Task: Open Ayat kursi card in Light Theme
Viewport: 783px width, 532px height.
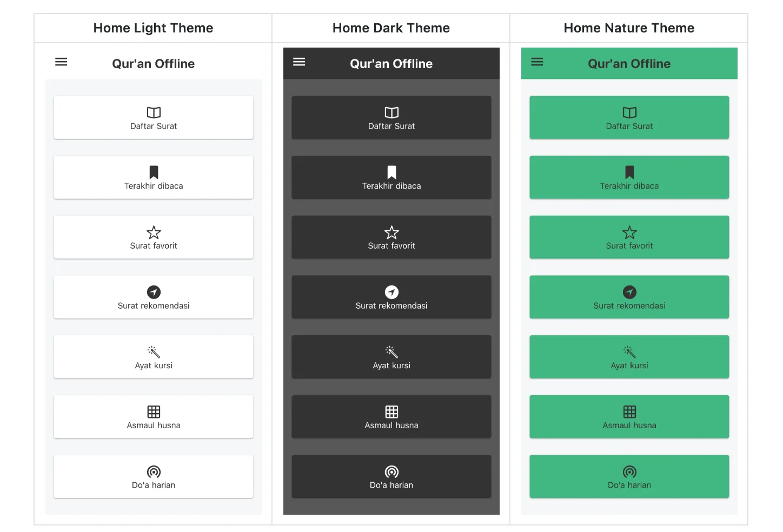Action: 154,357
